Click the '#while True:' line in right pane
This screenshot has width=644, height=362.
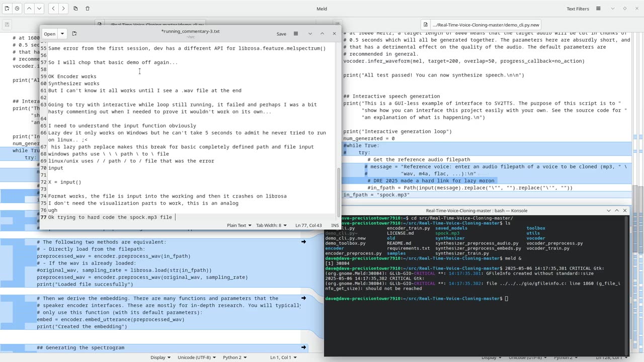362,145
